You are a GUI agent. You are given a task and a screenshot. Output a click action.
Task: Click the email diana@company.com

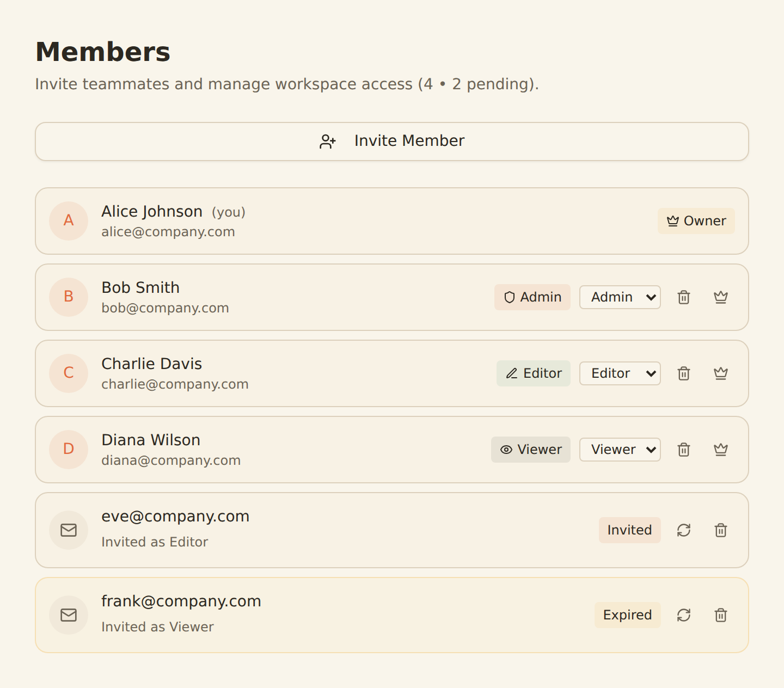[x=171, y=460]
